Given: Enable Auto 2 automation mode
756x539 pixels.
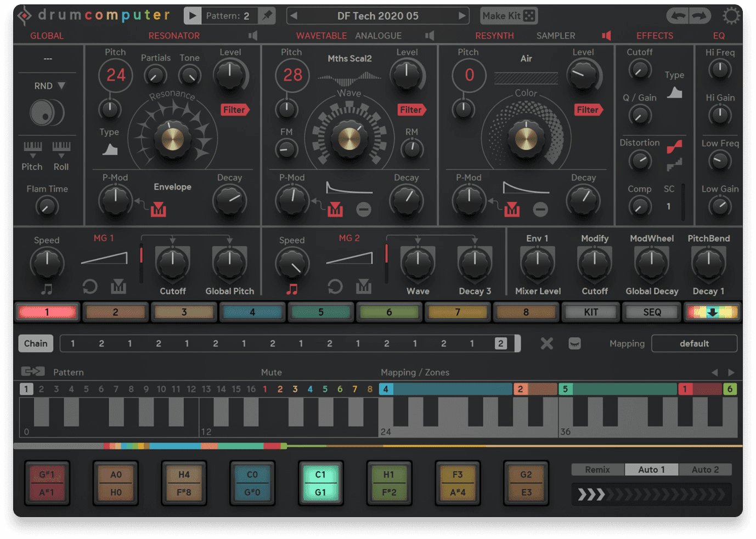Looking at the screenshot, I should 705,469.
